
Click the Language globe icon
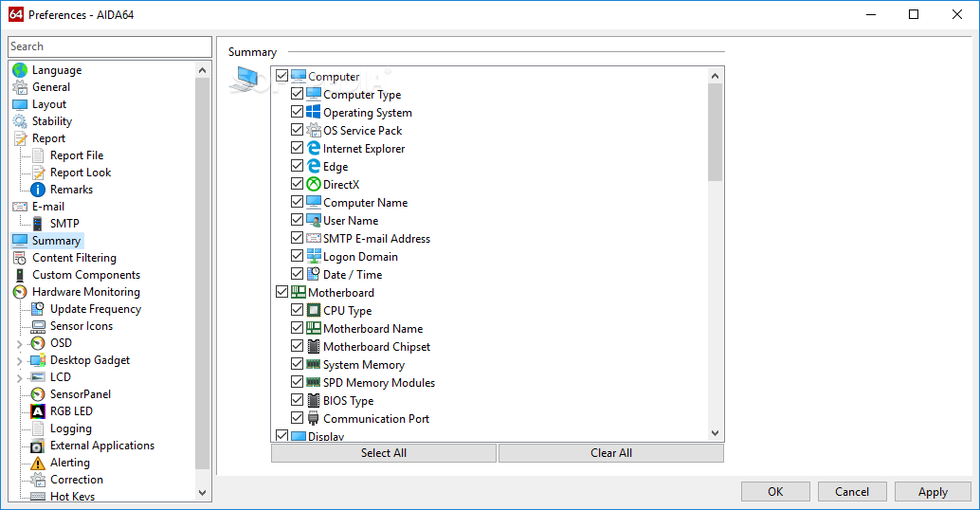[20, 70]
